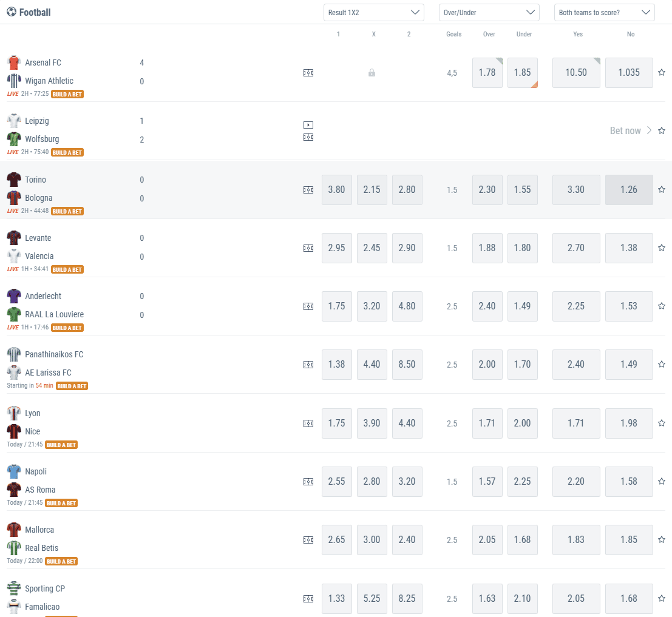Open the Result 1X2 market dropdown
672x617 pixels.
coord(374,12)
